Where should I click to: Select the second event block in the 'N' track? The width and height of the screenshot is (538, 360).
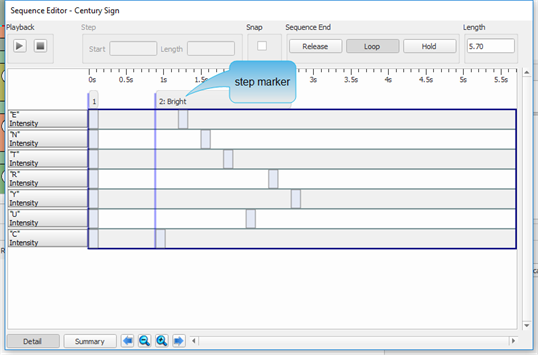pos(206,139)
